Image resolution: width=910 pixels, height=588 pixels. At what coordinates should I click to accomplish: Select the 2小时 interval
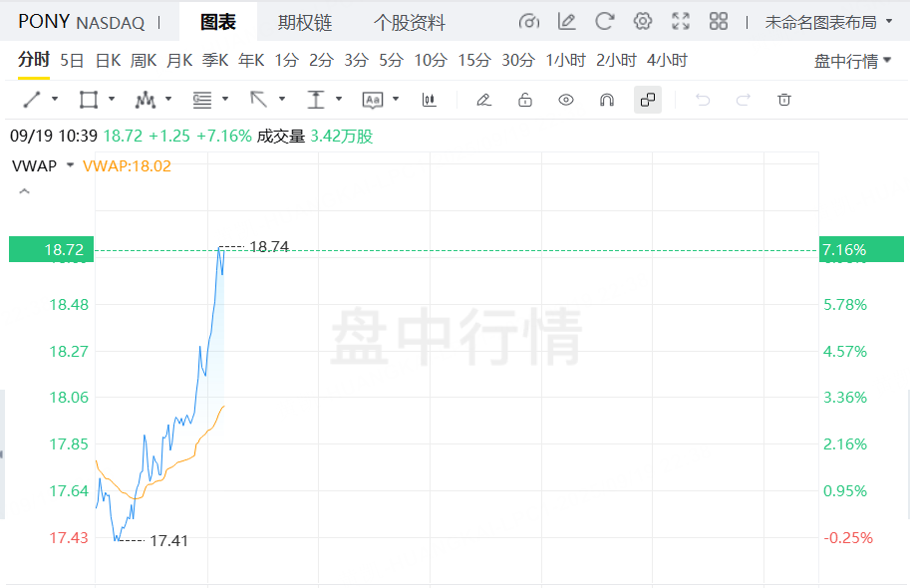point(616,61)
